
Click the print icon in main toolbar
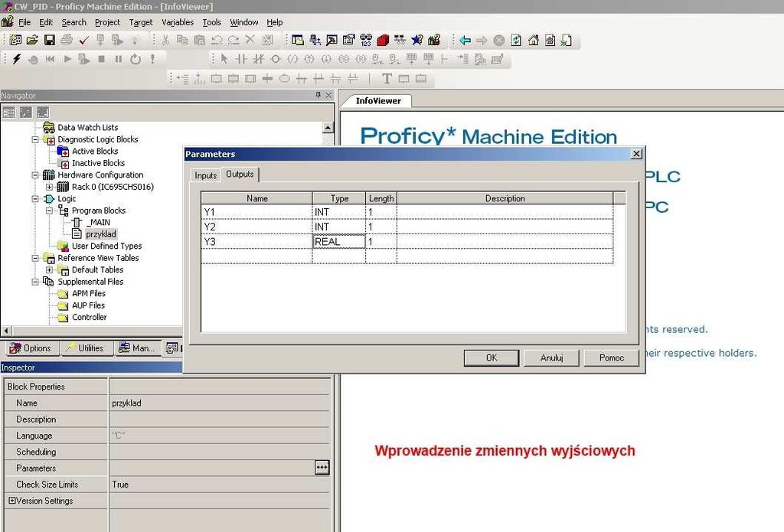coord(67,40)
